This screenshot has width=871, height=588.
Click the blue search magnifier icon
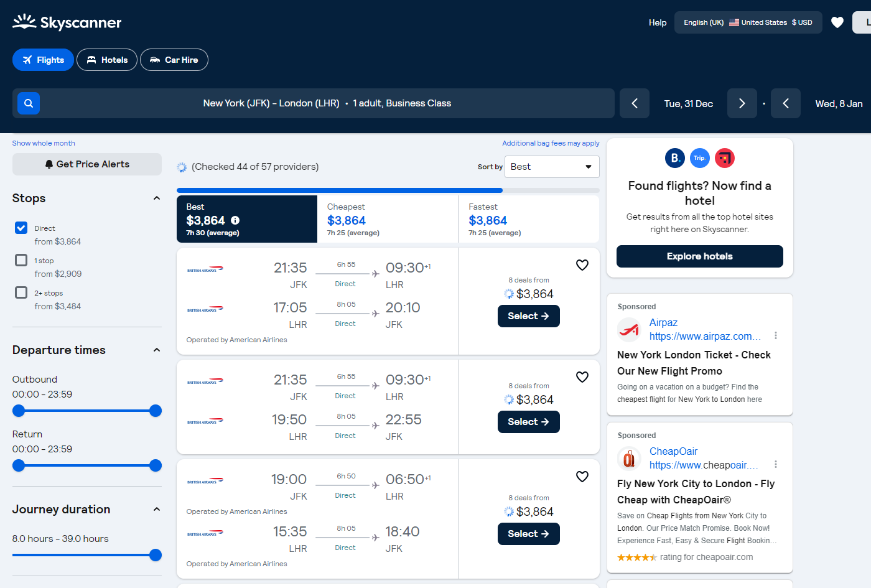tap(29, 103)
